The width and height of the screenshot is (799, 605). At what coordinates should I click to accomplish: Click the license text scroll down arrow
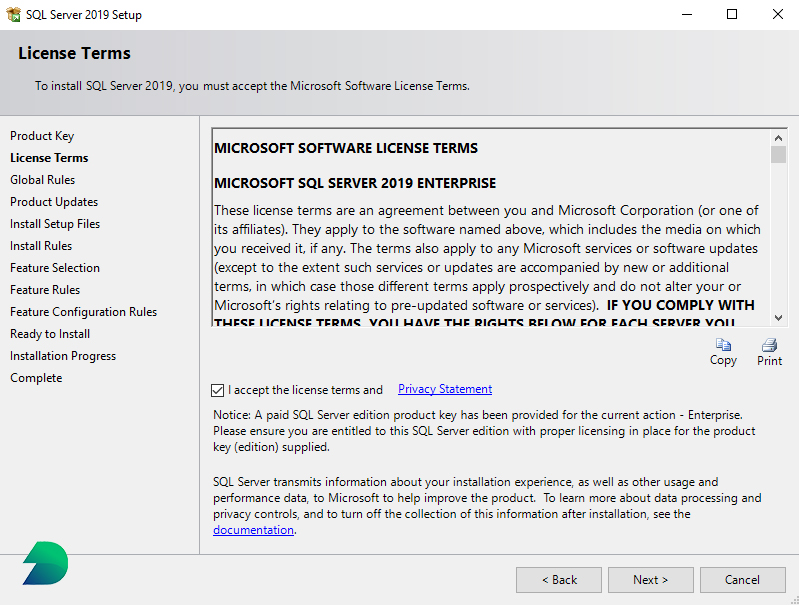coord(778,318)
